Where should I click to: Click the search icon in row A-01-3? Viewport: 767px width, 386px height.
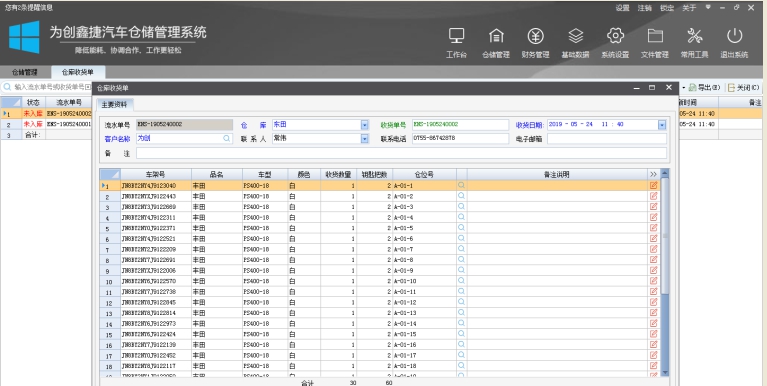(x=461, y=206)
